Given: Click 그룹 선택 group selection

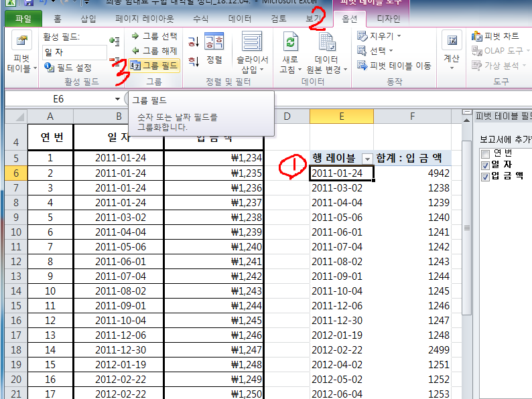Looking at the screenshot, I should (154, 36).
